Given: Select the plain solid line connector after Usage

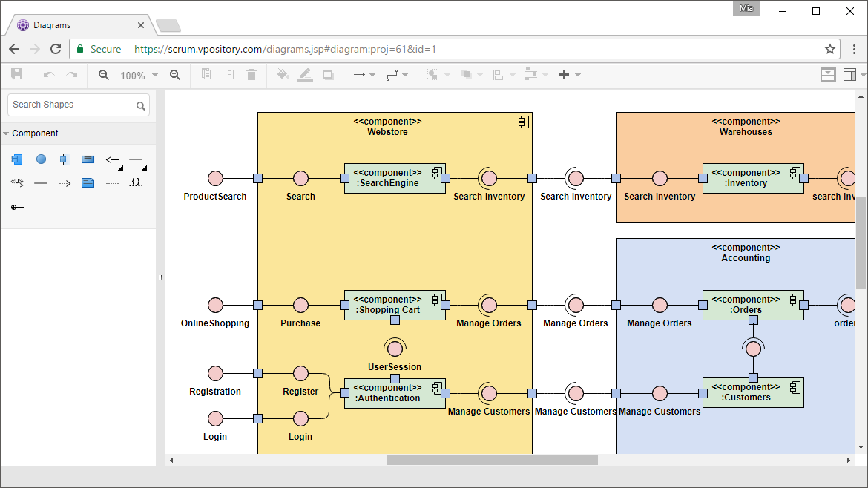Looking at the screenshot, I should click(x=41, y=183).
